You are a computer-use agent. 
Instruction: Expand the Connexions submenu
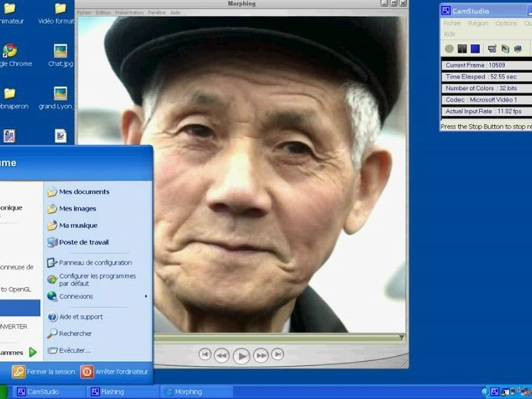[98, 296]
